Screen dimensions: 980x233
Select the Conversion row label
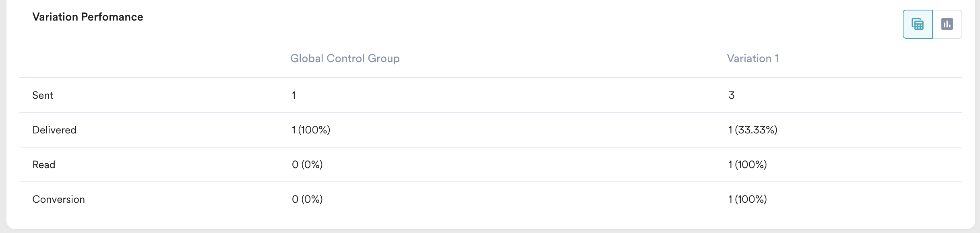pos(58,199)
